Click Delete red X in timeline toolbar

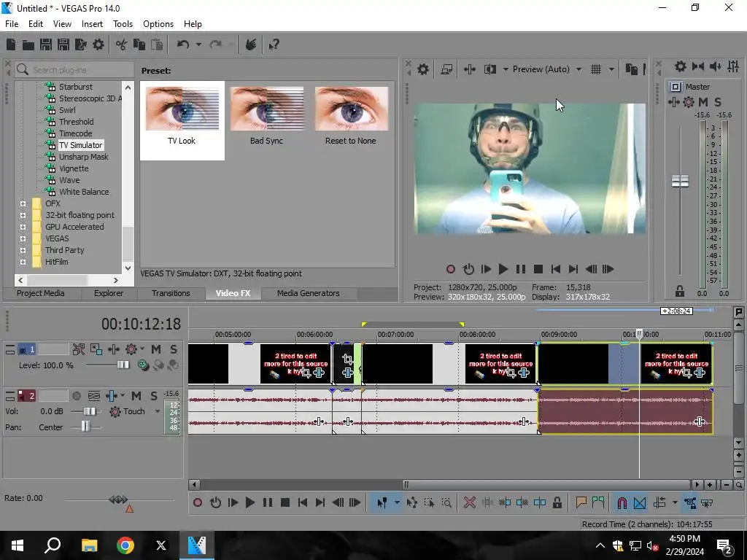[469, 502]
